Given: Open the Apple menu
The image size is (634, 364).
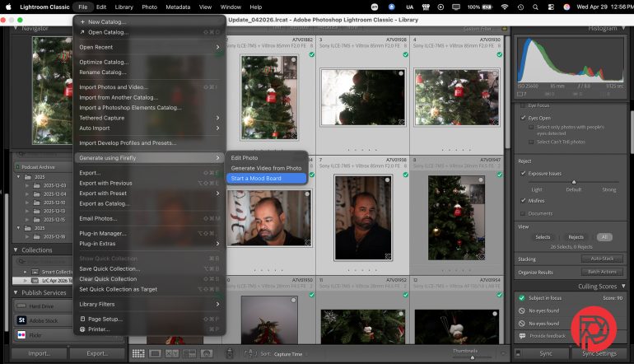Looking at the screenshot, I should pyautogui.click(x=8, y=7).
